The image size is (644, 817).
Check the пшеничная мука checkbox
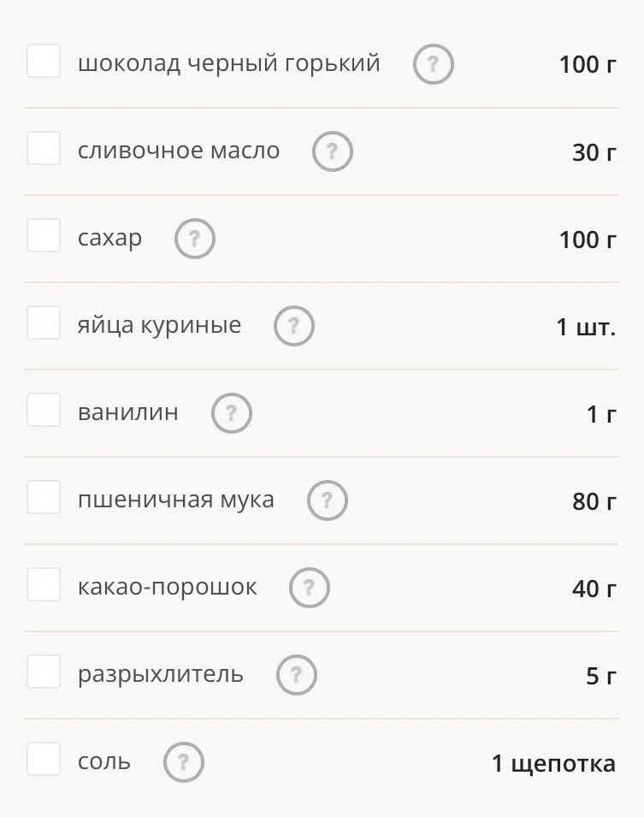44,498
